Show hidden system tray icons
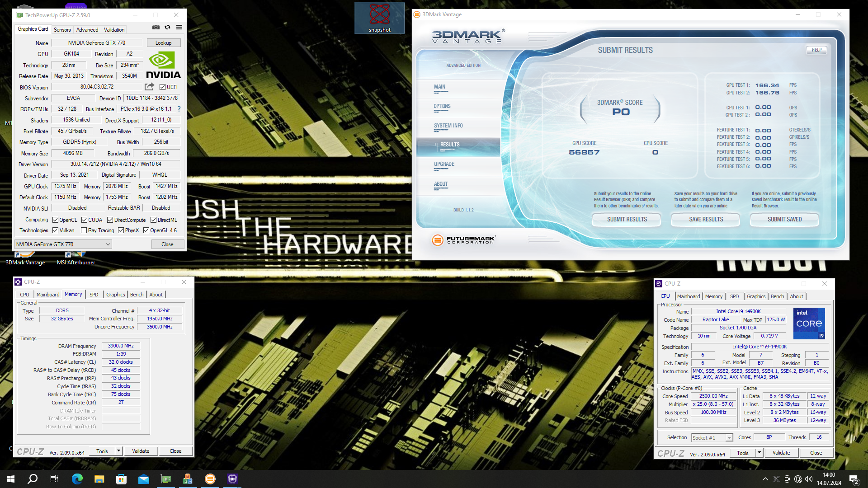868x488 pixels. (x=765, y=479)
